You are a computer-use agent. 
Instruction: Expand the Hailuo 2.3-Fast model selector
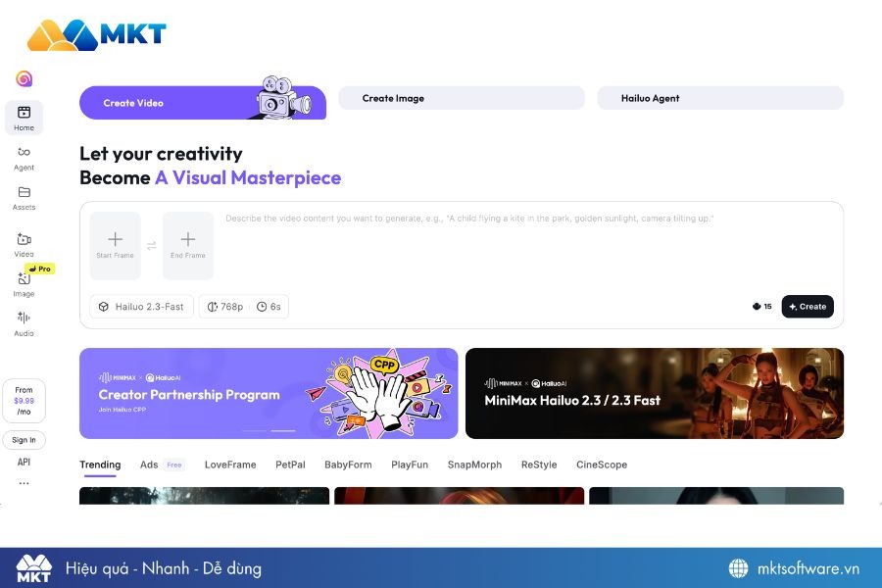[x=141, y=307]
